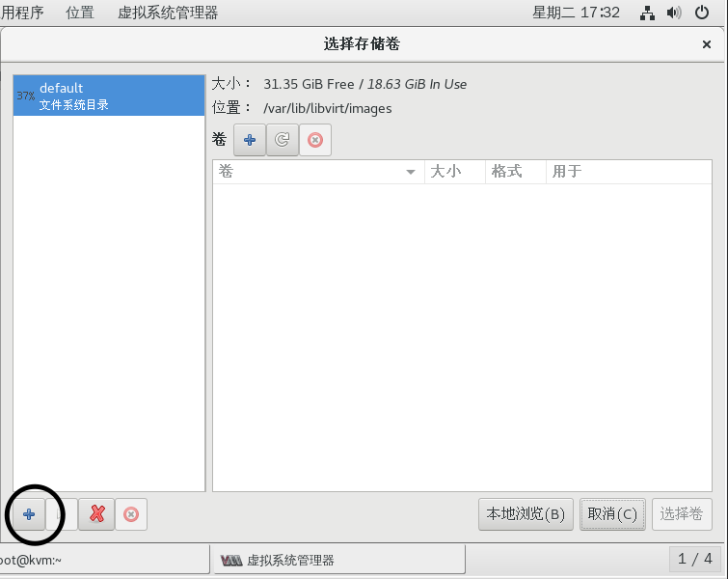Open the 位置 menu in top bar
Image resolution: width=728 pixels, height=579 pixels.
80,14
